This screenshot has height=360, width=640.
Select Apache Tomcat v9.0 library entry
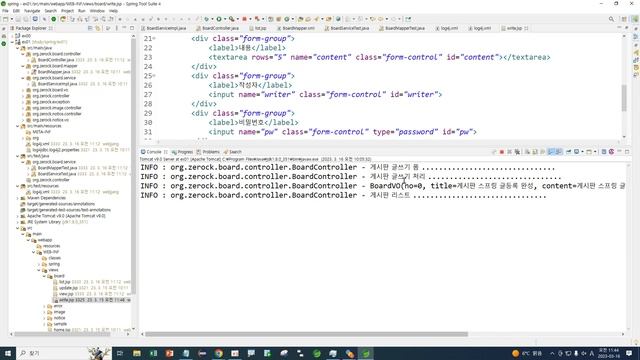point(66,216)
